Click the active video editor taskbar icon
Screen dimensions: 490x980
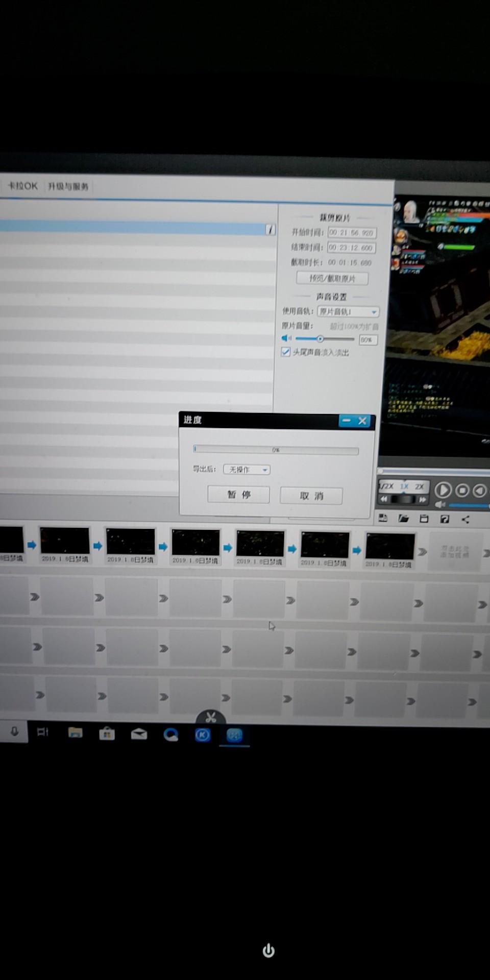(234, 735)
